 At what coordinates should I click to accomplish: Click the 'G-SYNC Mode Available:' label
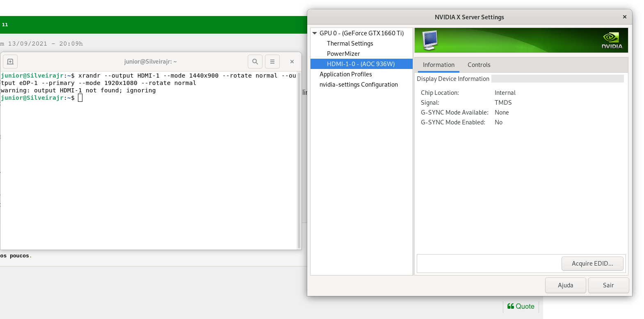coord(454,112)
